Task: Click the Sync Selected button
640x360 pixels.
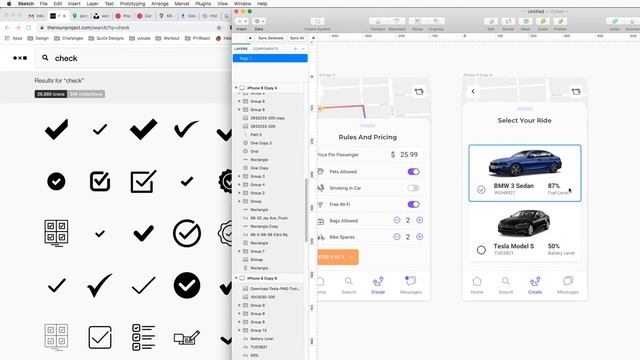Action: pos(270,38)
